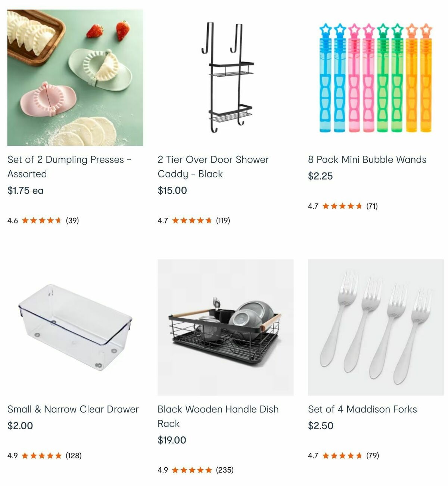Viewport: 448px width, 486px height.
Task: Click the (79) review count for the Maddison forks
Action: [372, 455]
